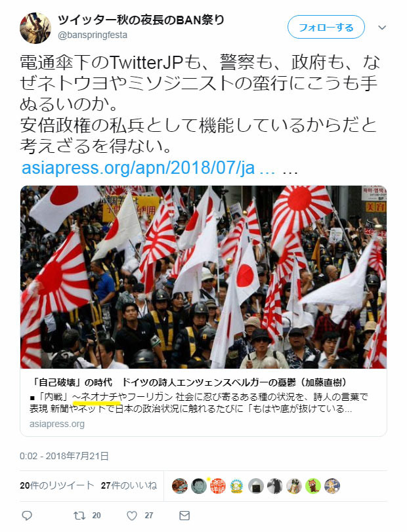Open the red stamp liker avatar
This screenshot has height=532, width=407.
coord(217,486)
